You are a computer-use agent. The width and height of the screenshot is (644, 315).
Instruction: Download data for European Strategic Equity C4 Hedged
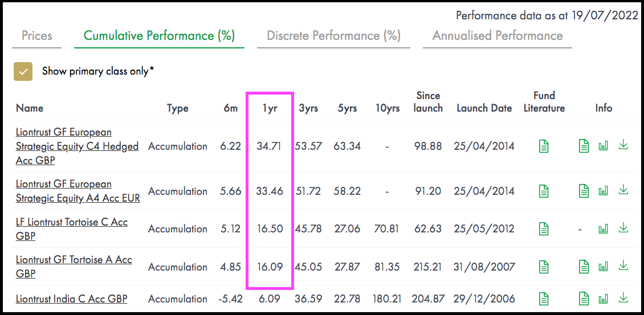coord(623,145)
